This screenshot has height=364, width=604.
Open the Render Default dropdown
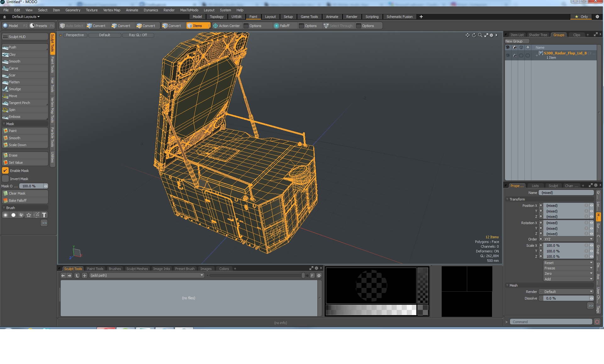point(568,292)
